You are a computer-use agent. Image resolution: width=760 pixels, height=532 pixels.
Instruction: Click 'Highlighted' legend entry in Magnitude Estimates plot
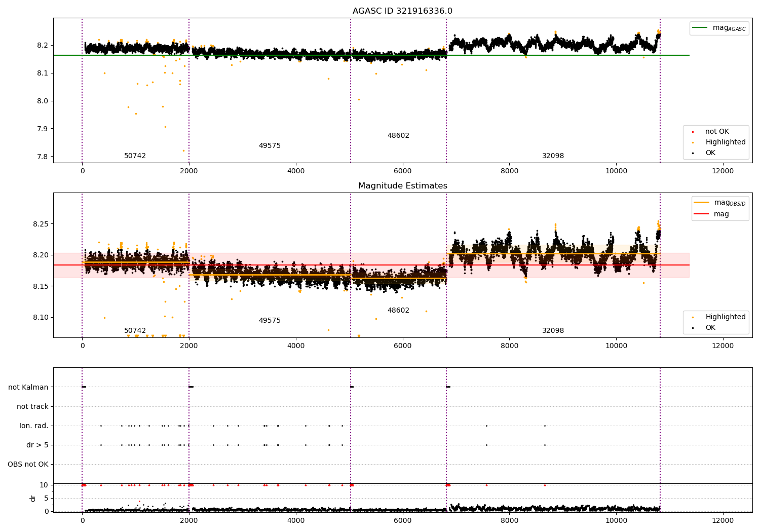tap(726, 317)
